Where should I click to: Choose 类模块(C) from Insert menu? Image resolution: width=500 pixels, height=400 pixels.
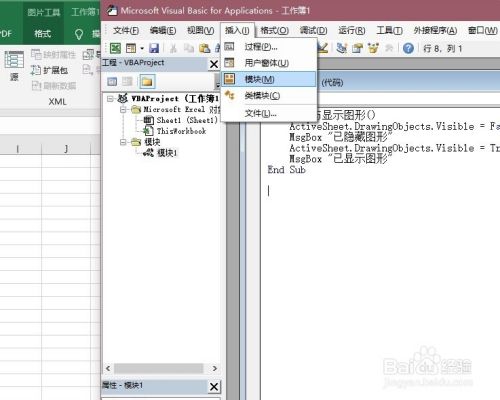pyautogui.click(x=269, y=96)
